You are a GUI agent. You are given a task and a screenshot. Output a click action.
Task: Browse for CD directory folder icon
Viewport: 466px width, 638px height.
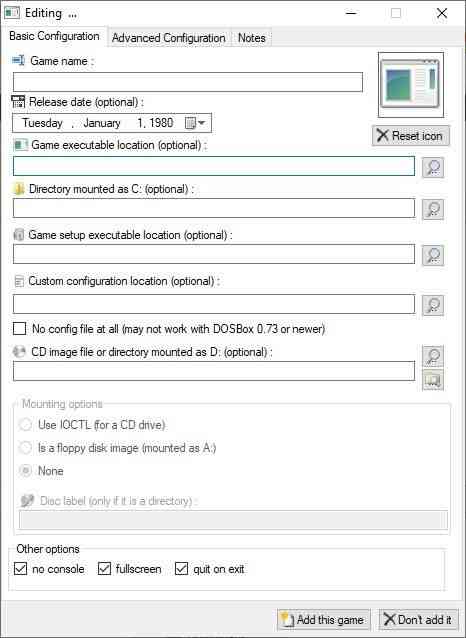pos(433,380)
